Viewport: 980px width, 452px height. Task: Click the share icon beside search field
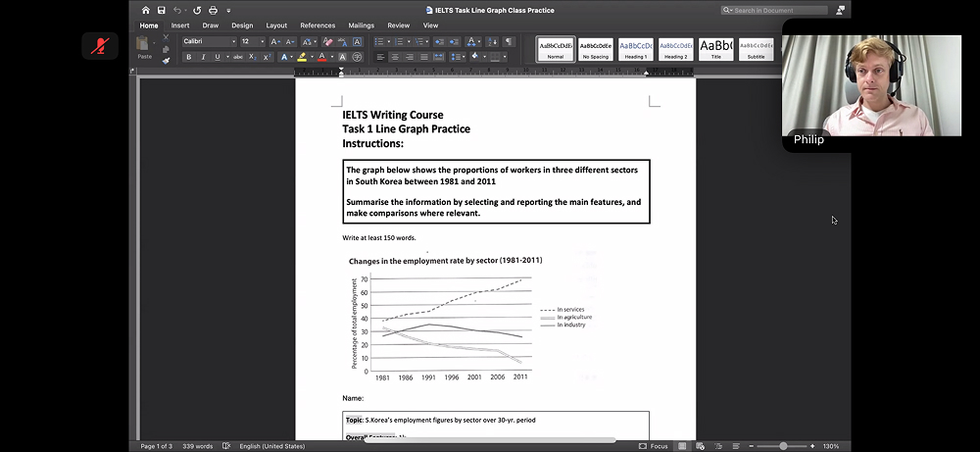(839, 10)
